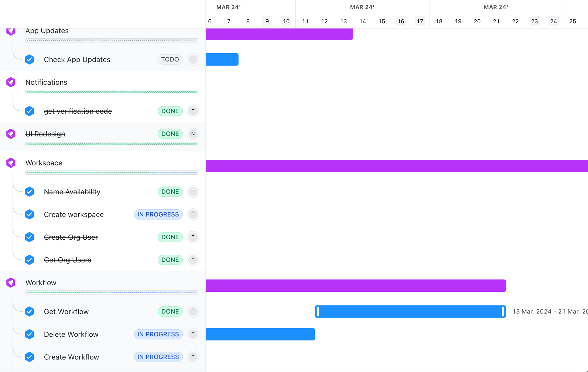Click the Workflow epic progress bar

(112, 292)
